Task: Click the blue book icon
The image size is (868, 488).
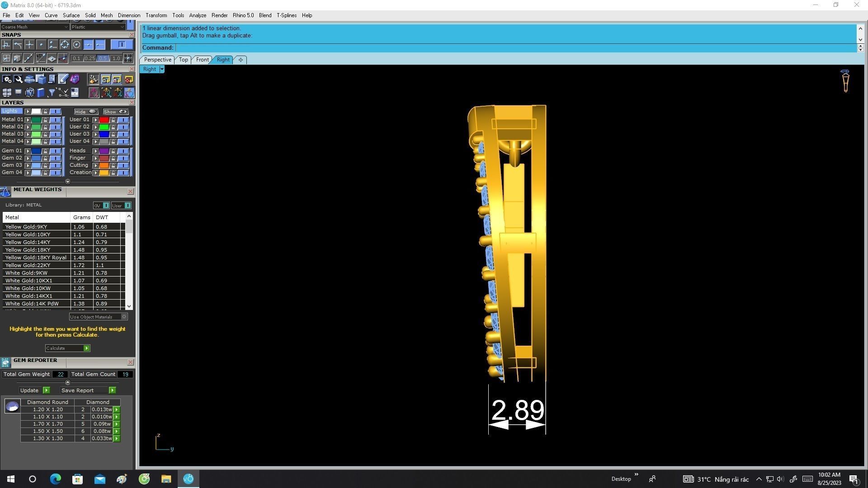Action: click(41, 93)
